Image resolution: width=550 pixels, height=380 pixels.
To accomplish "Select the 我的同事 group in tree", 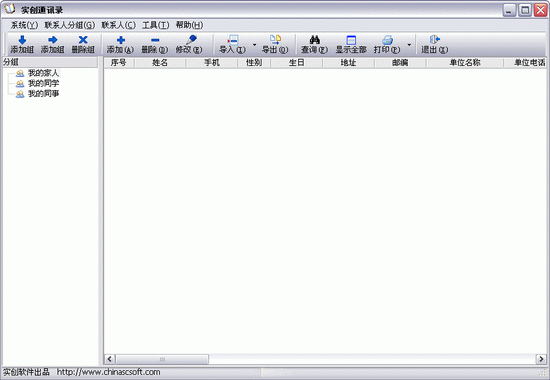I will (43, 94).
